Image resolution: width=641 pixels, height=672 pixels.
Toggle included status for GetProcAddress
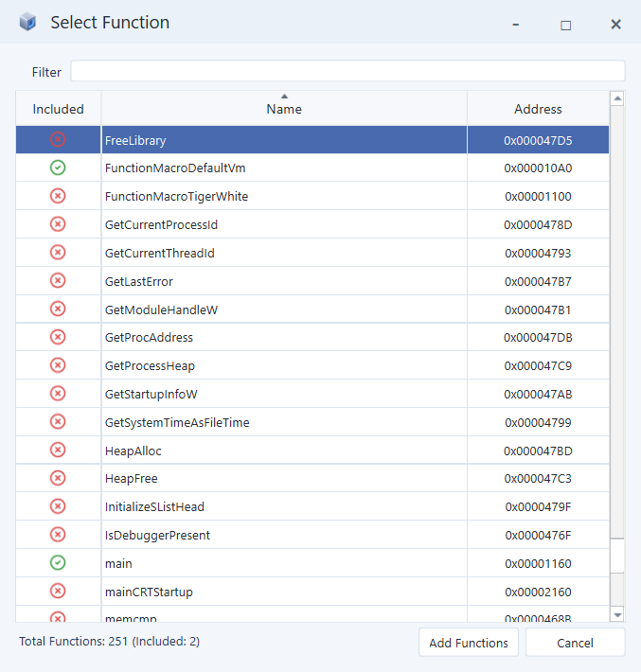58,337
